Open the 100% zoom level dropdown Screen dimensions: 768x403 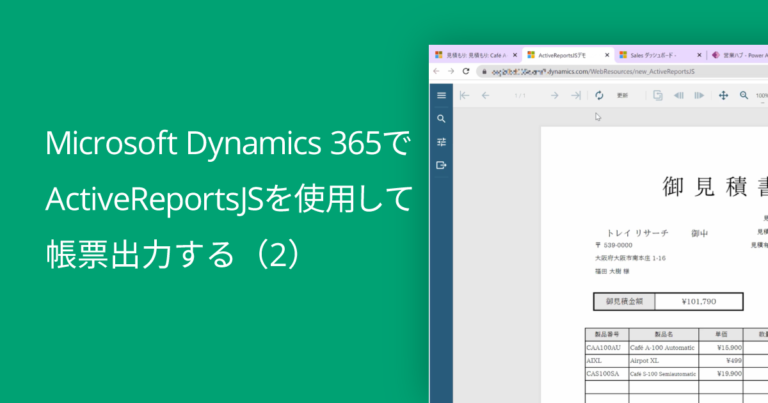pyautogui.click(x=762, y=96)
